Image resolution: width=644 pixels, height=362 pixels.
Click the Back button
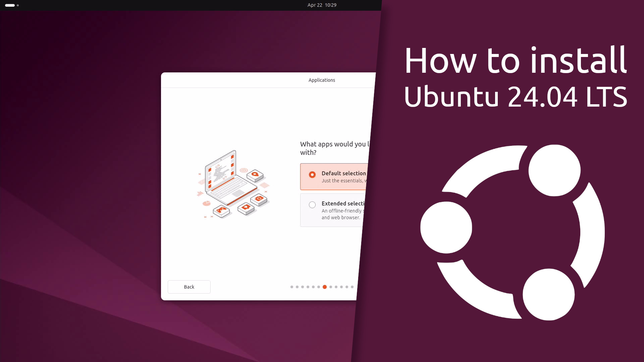pyautogui.click(x=189, y=287)
